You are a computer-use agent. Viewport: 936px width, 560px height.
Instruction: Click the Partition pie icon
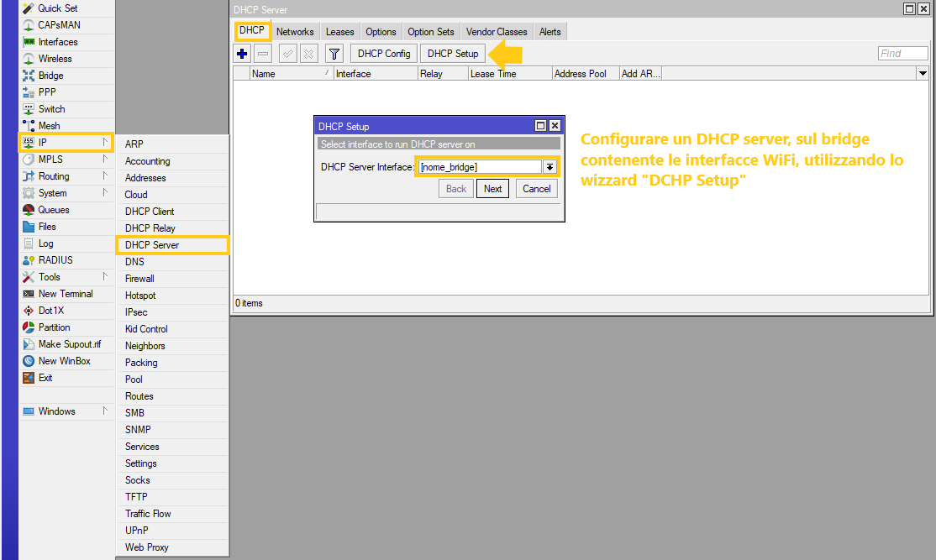[x=28, y=327]
